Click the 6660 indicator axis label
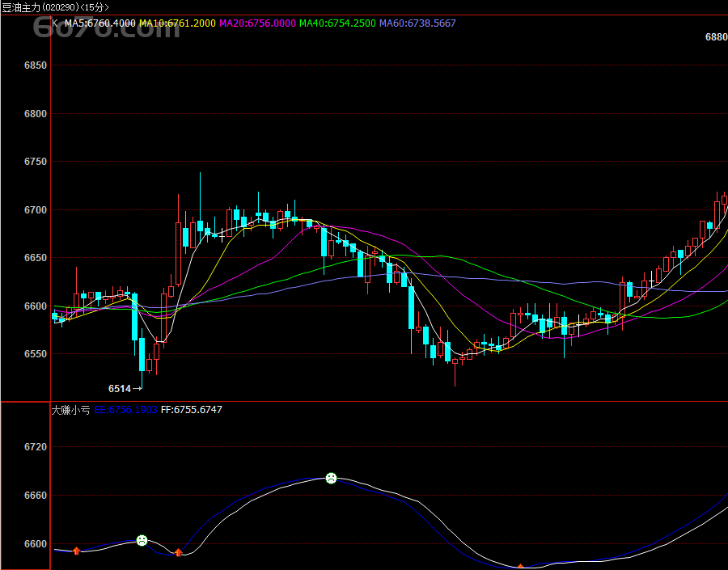Image resolution: width=728 pixels, height=570 pixels. coord(36,496)
